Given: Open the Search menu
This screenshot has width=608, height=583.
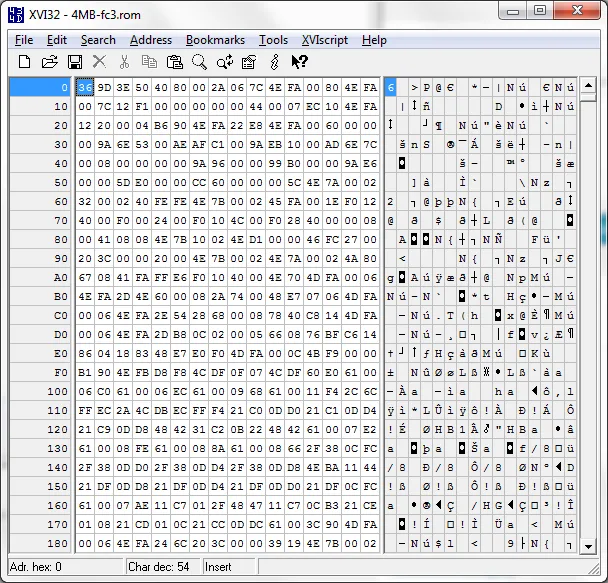Looking at the screenshot, I should [98, 40].
